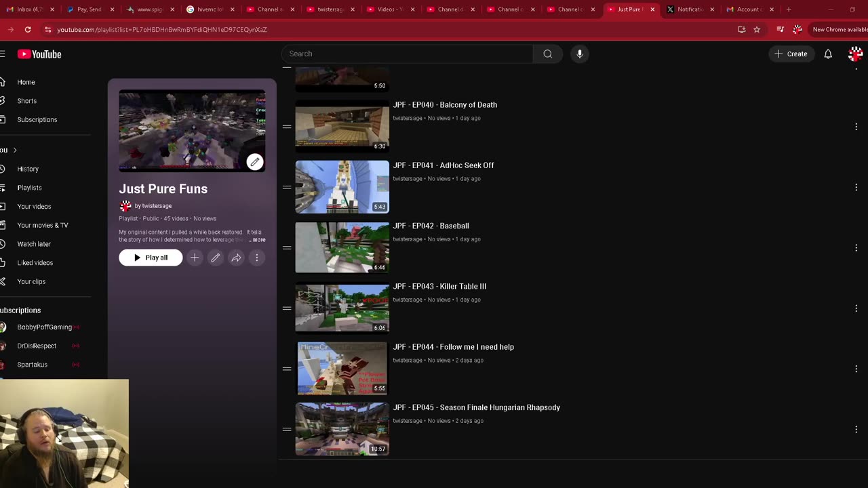
Task: Expand the You section chevron
Action: click(15, 150)
